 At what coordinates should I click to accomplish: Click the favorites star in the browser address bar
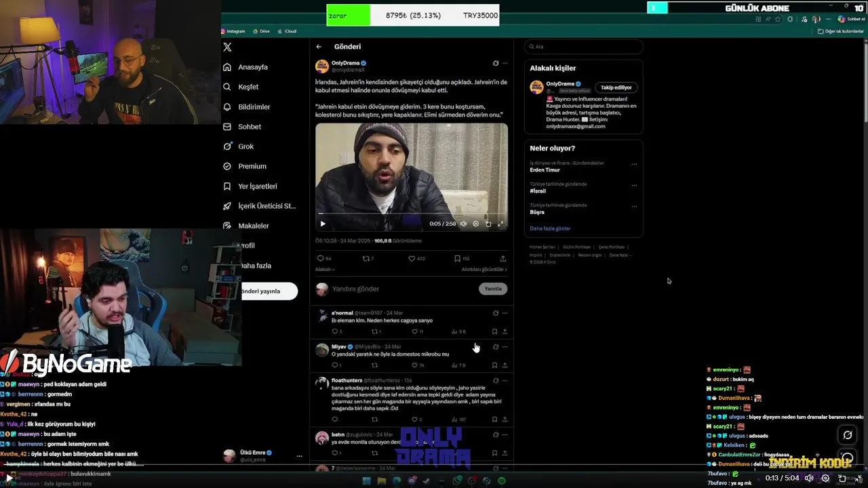[777, 19]
